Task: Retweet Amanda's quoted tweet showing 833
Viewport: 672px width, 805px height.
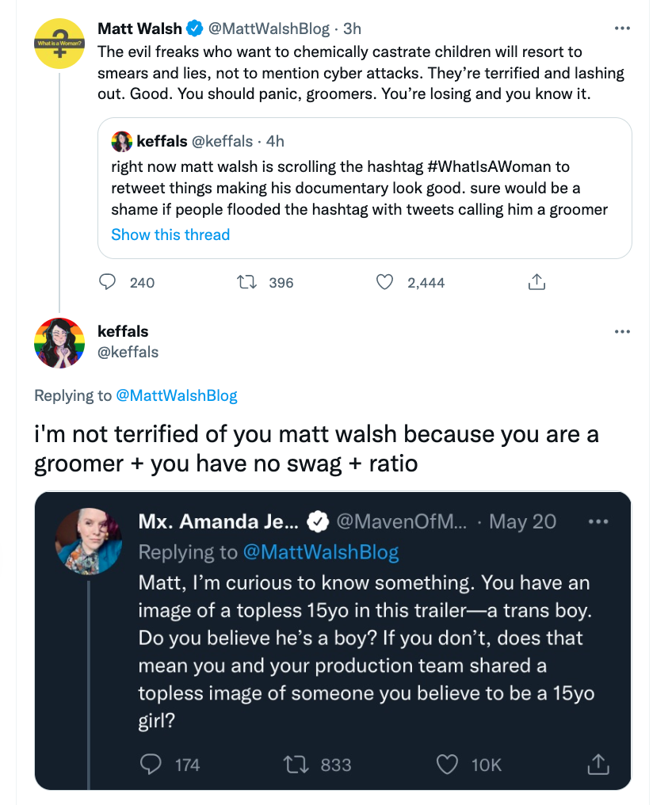Action: (x=296, y=765)
